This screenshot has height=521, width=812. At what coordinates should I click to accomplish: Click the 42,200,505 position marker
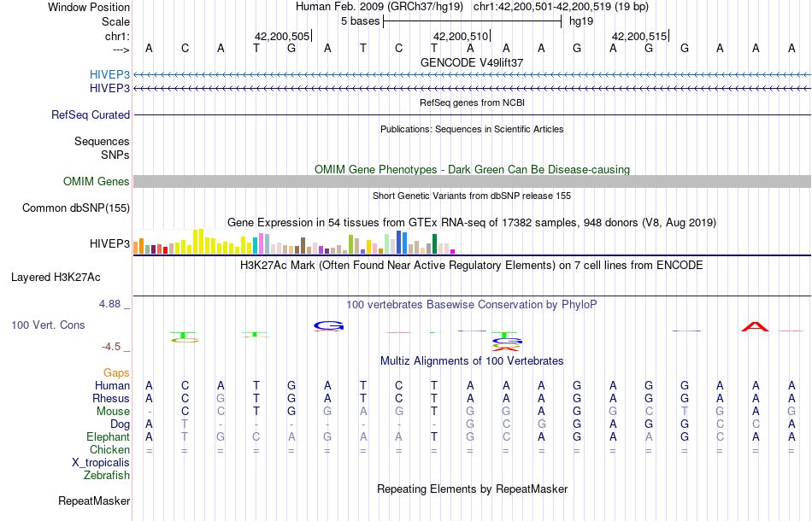tap(282, 36)
